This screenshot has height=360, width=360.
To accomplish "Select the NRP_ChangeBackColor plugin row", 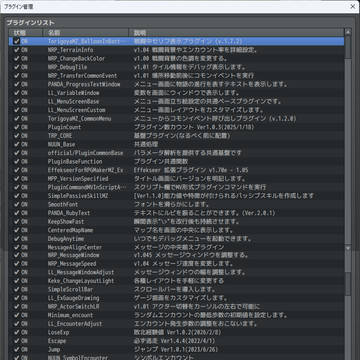I will (177, 59).
